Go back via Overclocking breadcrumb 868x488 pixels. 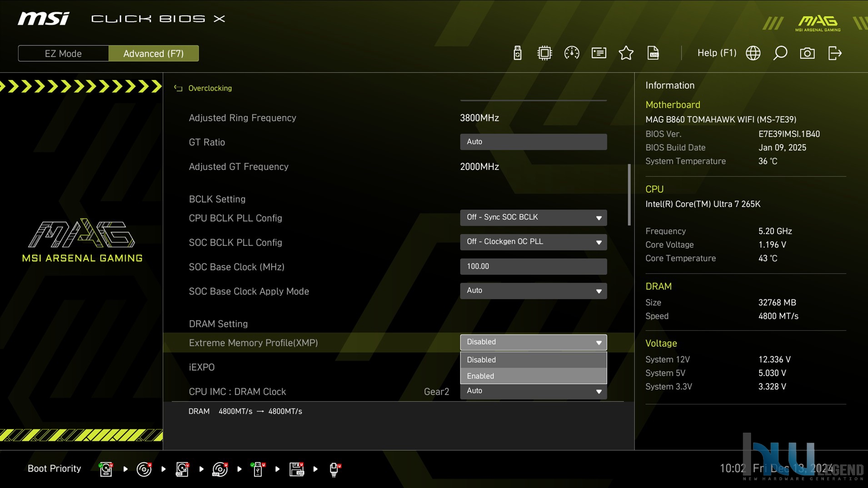point(210,88)
